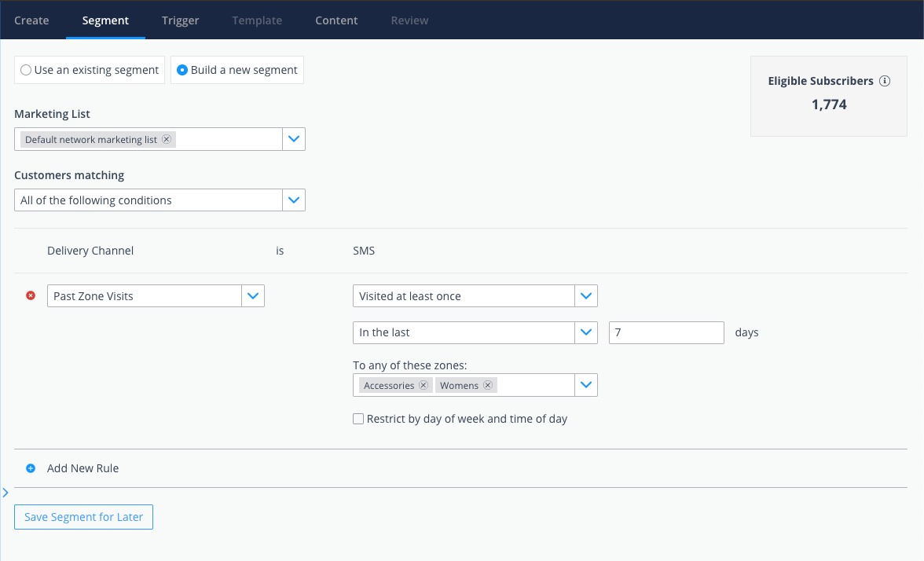Click the zones field dropdown arrow
The width and height of the screenshot is (924, 561).
586,385
